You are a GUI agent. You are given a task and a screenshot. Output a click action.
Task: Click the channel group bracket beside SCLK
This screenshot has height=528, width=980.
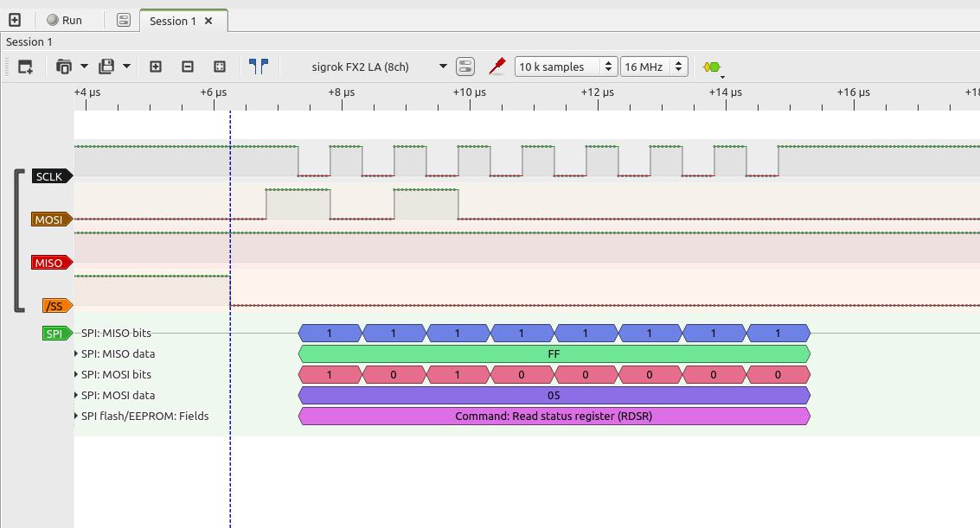tap(19, 240)
